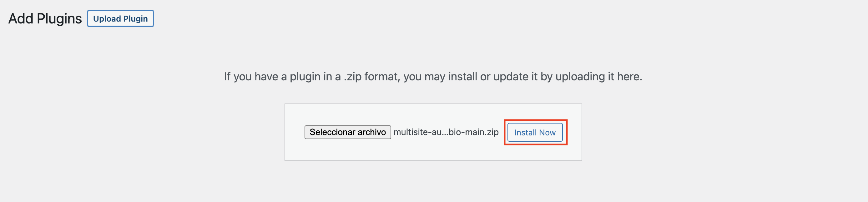Click the Add Plugins page heading
Viewport: 868px width, 202px height.
point(45,18)
